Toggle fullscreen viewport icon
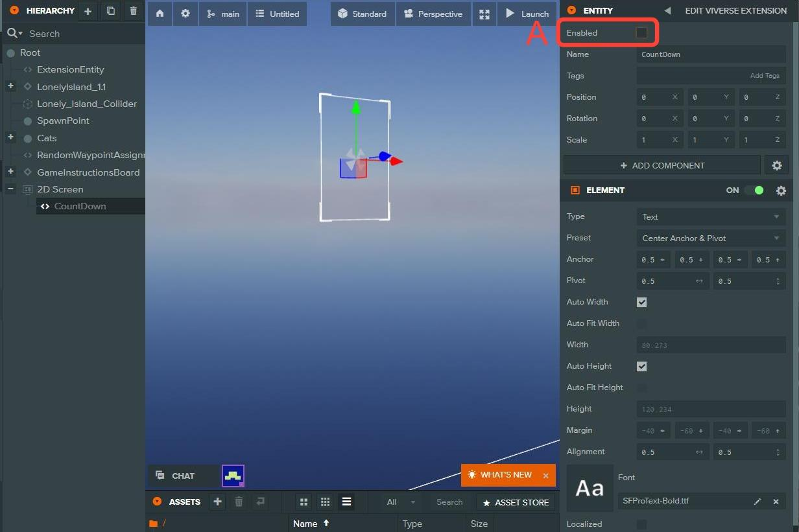The image size is (799, 532). (x=484, y=14)
